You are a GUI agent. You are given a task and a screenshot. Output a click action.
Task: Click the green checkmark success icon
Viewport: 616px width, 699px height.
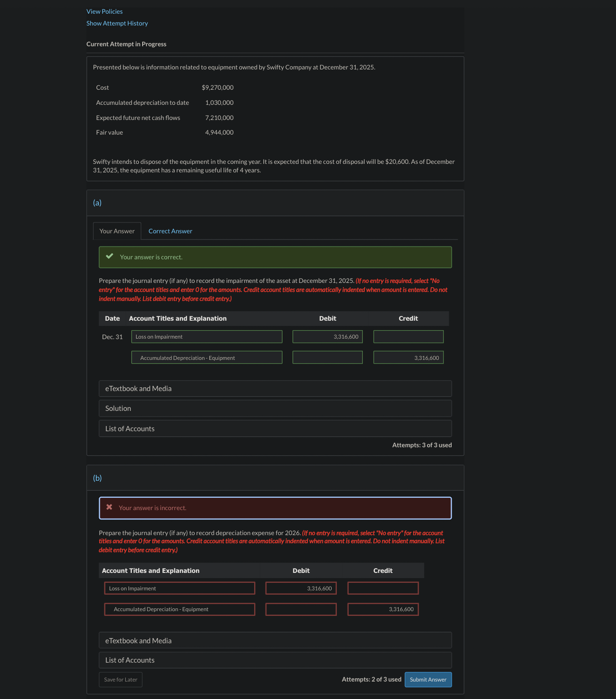pyautogui.click(x=110, y=256)
